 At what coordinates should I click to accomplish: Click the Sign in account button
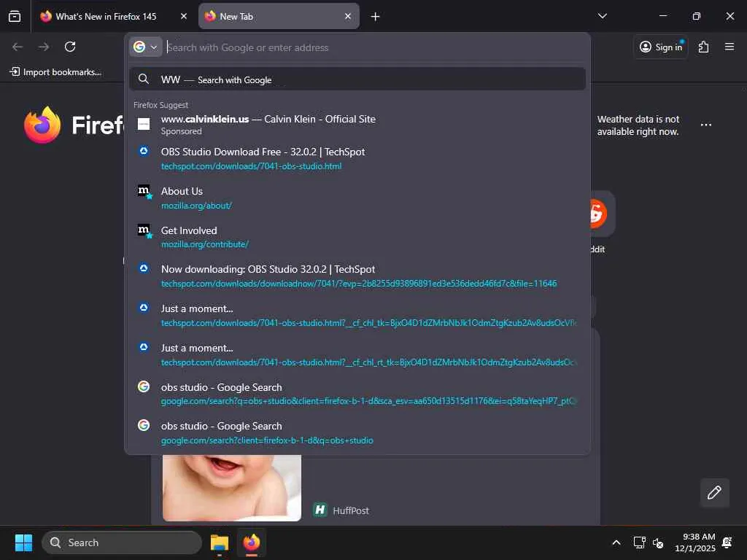pos(661,47)
